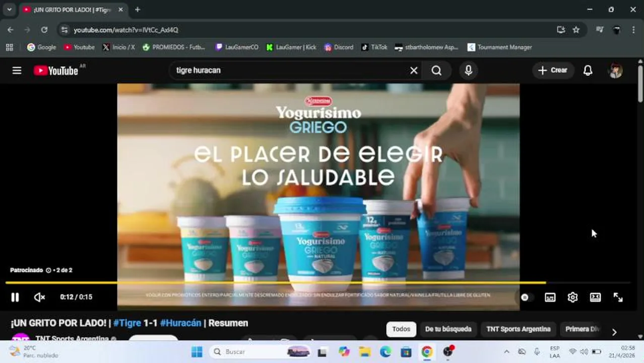Open the player settings gear
Image resolution: width=644 pixels, height=363 pixels.
click(572, 297)
